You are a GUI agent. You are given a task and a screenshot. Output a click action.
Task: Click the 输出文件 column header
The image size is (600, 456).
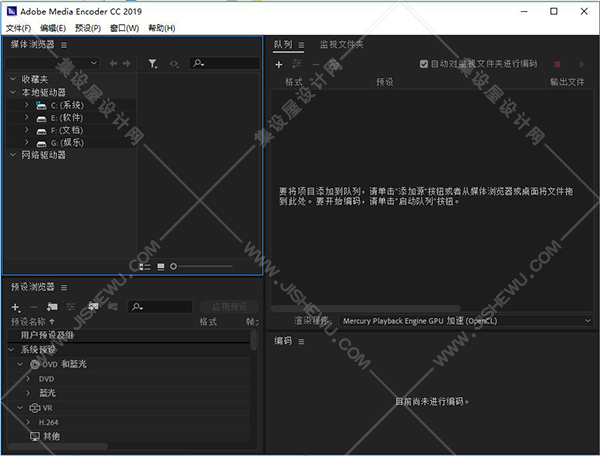point(567,82)
